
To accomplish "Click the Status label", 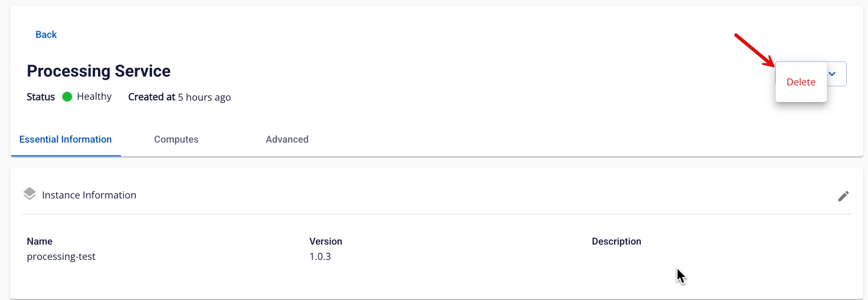I will [41, 97].
